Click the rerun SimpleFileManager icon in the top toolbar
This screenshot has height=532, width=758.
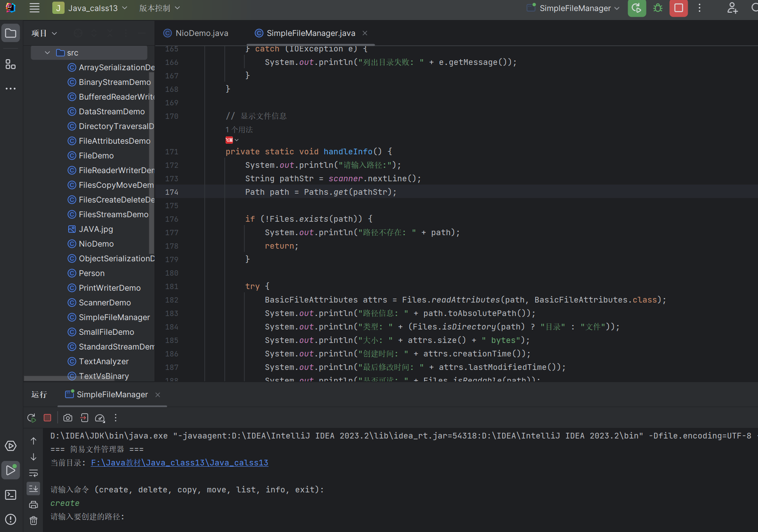(636, 8)
